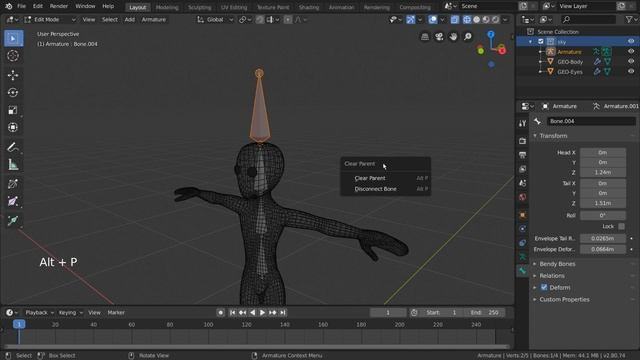Toggle X-Ray display

[x=454, y=20]
